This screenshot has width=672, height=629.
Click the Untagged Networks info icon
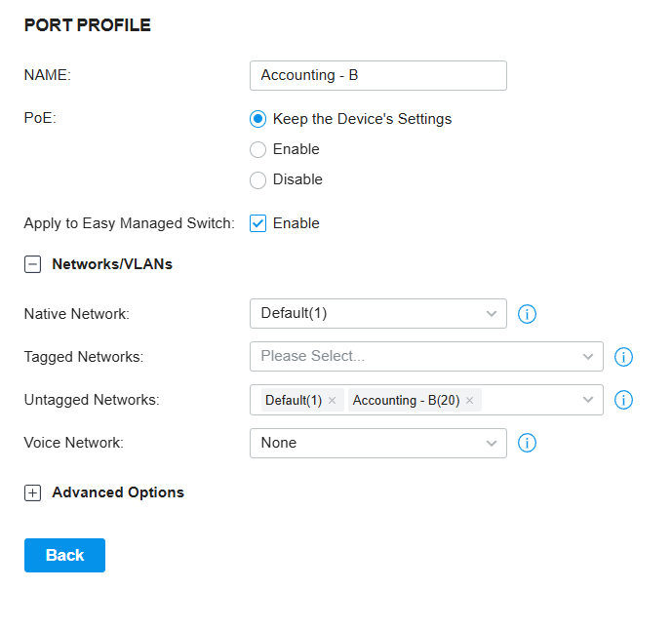click(623, 400)
